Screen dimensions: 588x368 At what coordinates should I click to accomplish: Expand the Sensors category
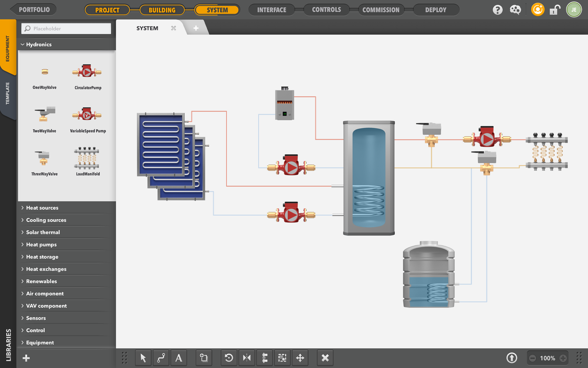click(36, 318)
